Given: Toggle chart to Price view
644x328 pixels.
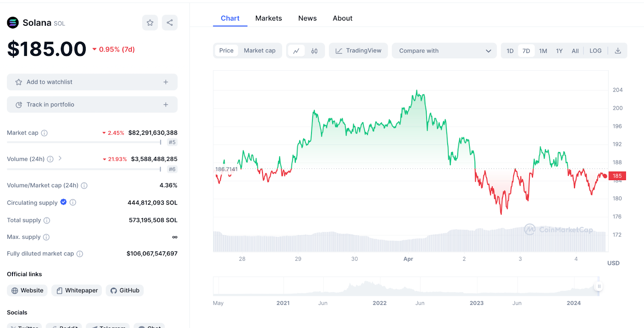Looking at the screenshot, I should tap(226, 51).
